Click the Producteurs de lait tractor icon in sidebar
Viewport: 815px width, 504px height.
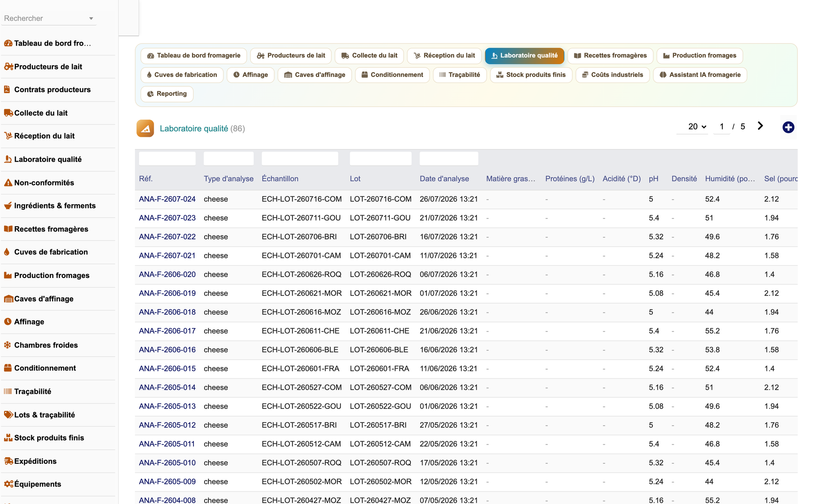click(8, 67)
